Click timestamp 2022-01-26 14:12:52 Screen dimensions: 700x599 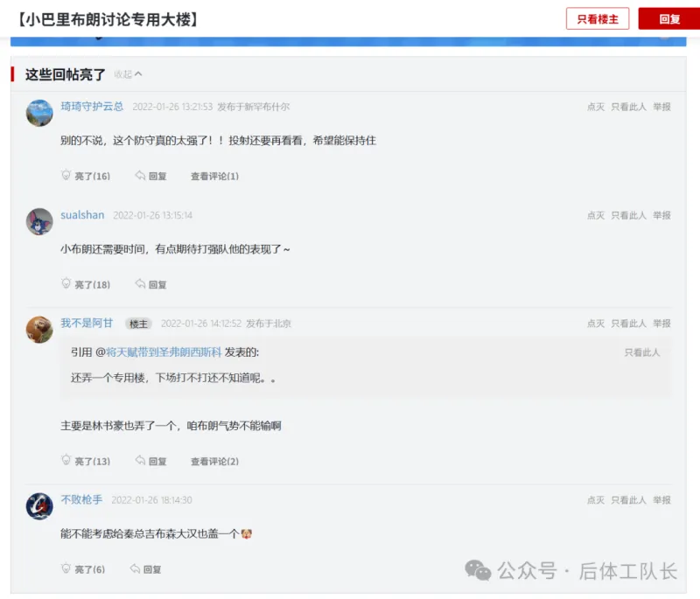[201, 324]
